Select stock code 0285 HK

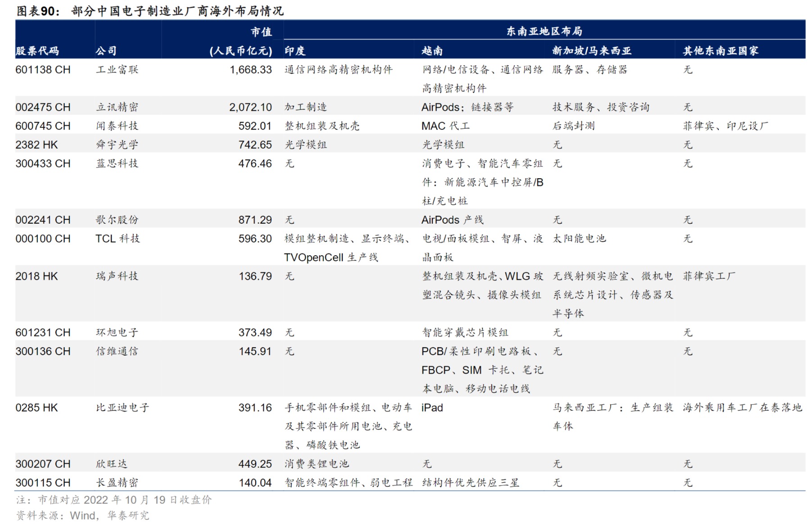click(x=36, y=408)
